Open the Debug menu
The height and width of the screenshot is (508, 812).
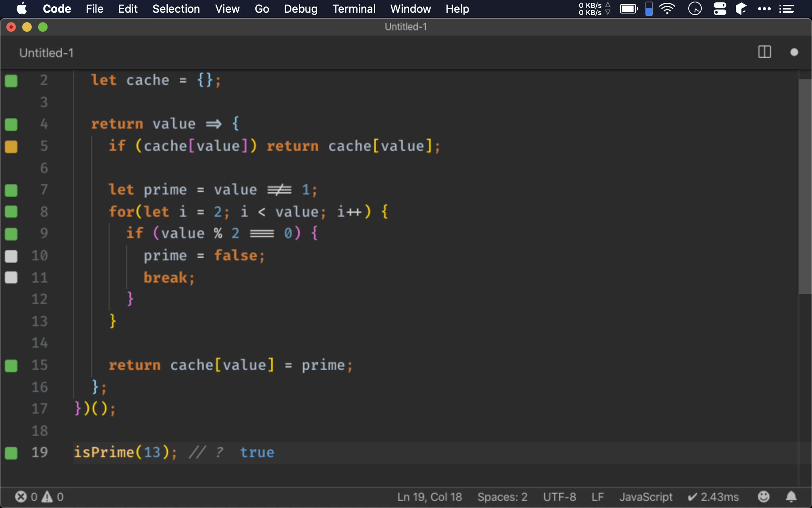(x=301, y=9)
